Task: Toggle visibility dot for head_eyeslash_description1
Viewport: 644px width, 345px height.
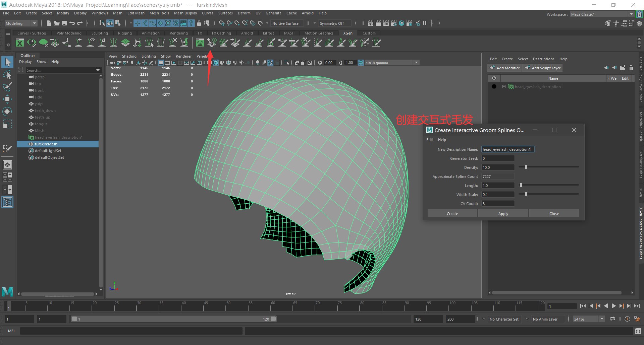Action: [494, 86]
